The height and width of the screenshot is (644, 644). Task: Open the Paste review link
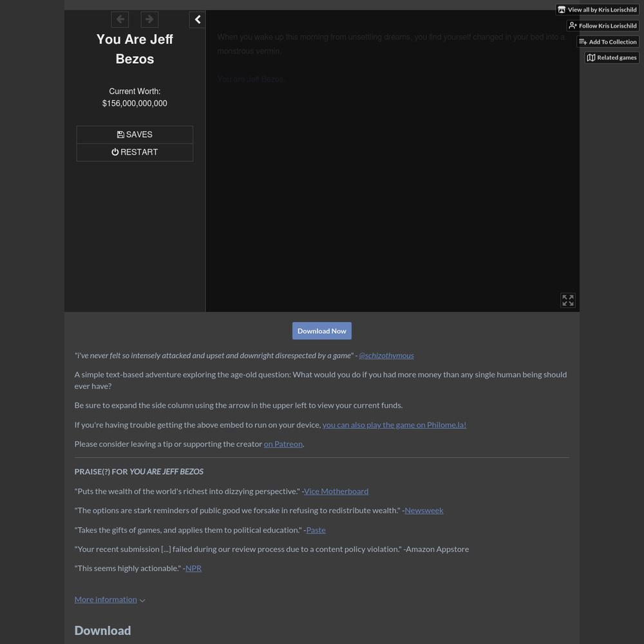click(x=316, y=530)
